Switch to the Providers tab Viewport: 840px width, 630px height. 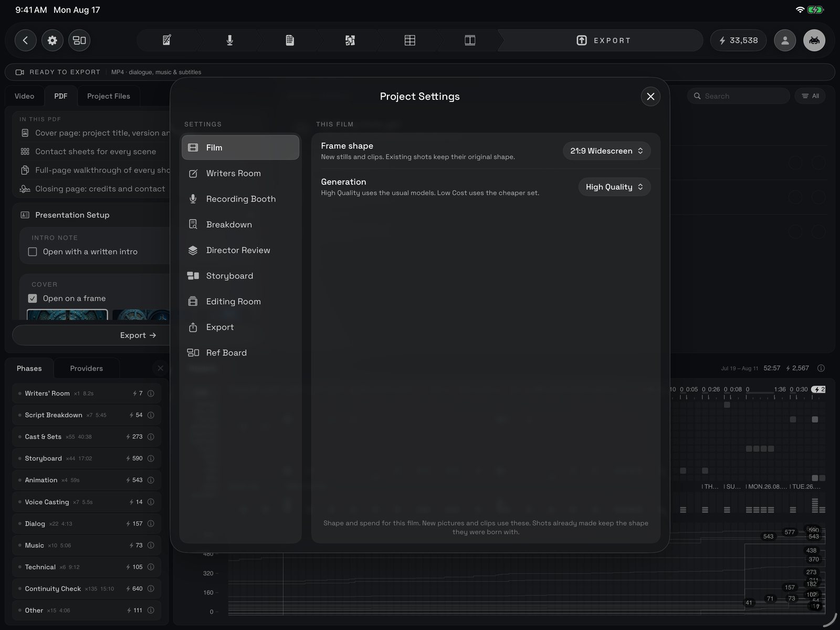point(87,369)
